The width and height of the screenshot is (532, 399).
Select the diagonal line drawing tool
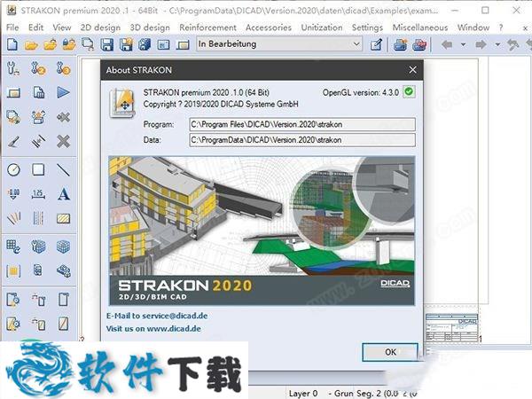pyautogui.click(x=64, y=169)
